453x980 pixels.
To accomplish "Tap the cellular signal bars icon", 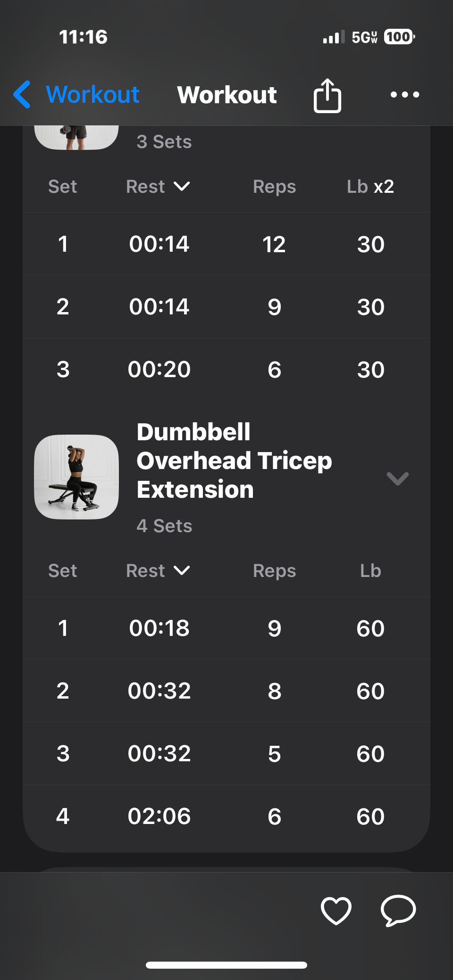I will (x=334, y=37).
